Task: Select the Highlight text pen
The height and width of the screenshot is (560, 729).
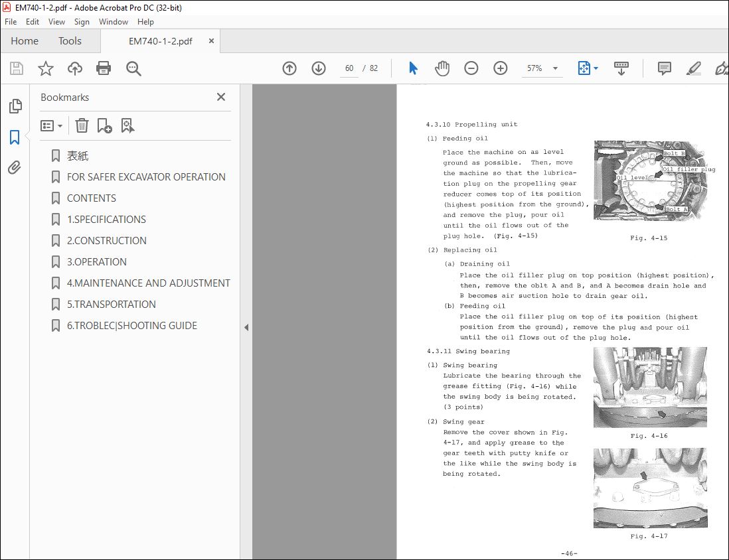Action: (693, 68)
